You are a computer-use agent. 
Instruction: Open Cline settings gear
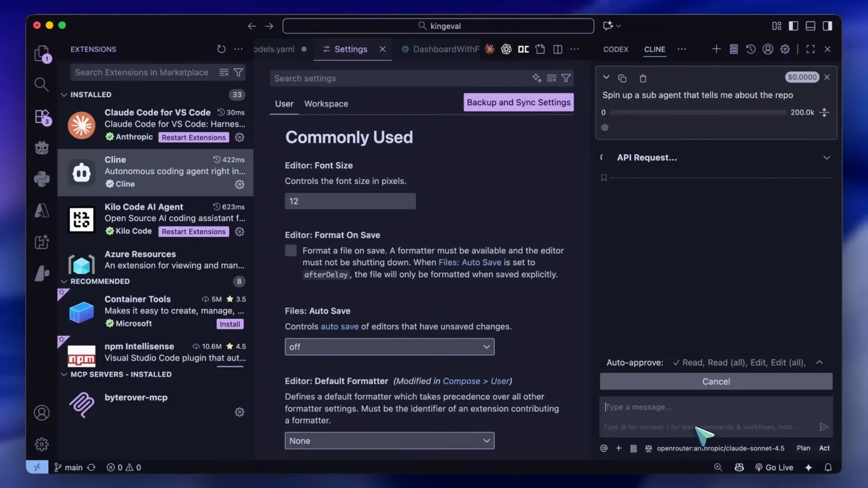pos(785,49)
